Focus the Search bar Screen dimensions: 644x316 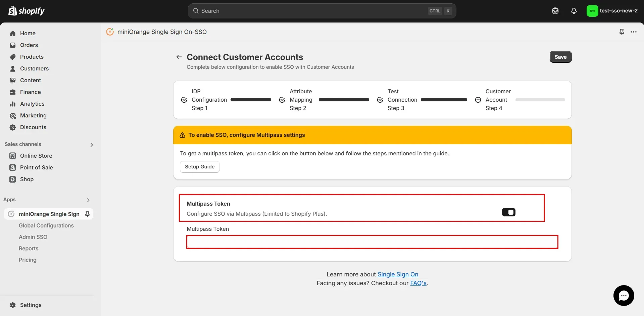322,11
